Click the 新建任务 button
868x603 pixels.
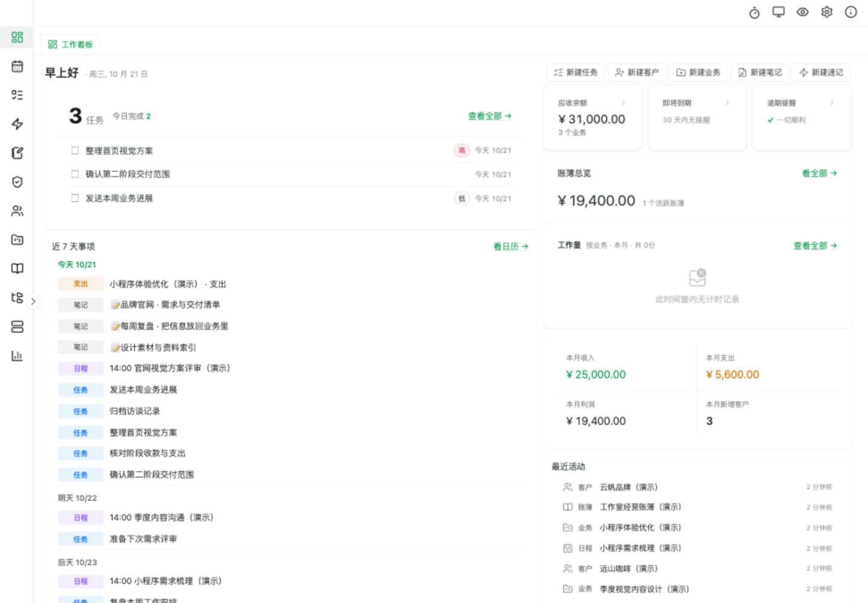(576, 72)
